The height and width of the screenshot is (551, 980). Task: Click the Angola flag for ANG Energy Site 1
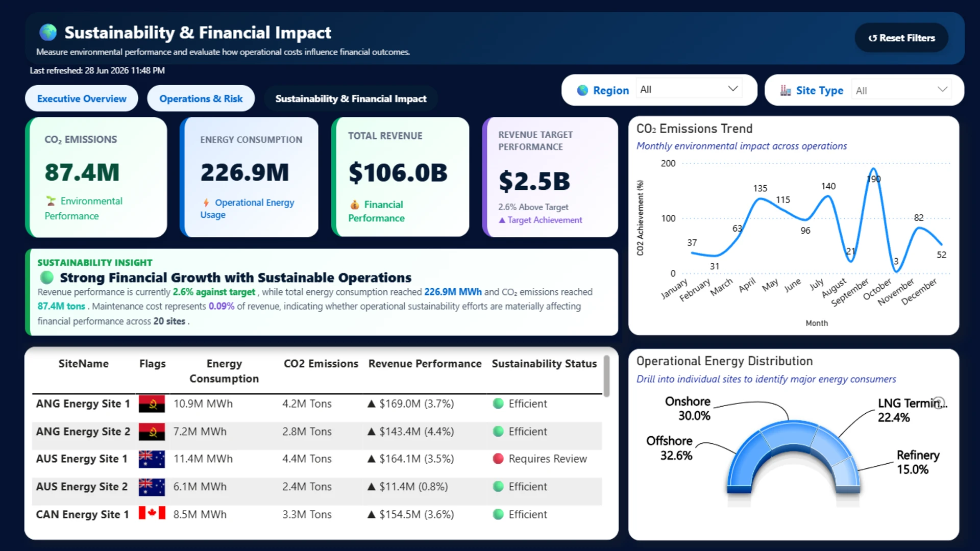pos(152,404)
